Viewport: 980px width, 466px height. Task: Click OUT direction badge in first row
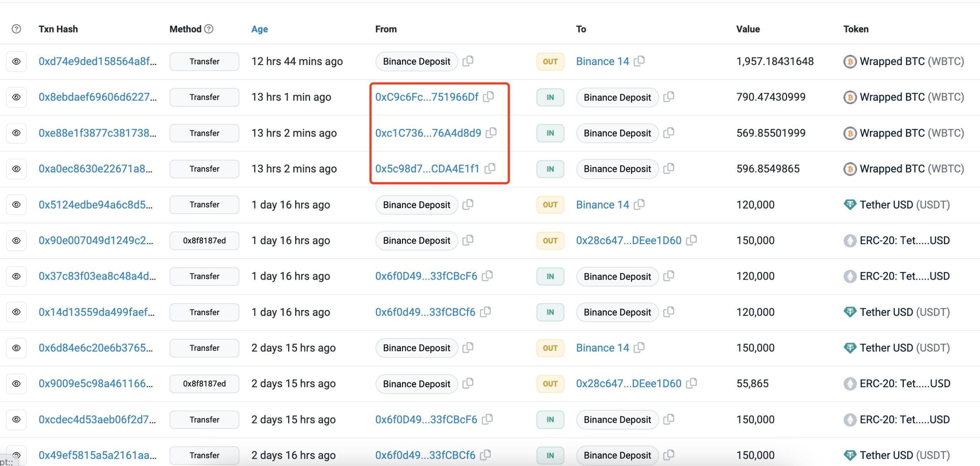pyautogui.click(x=550, y=61)
